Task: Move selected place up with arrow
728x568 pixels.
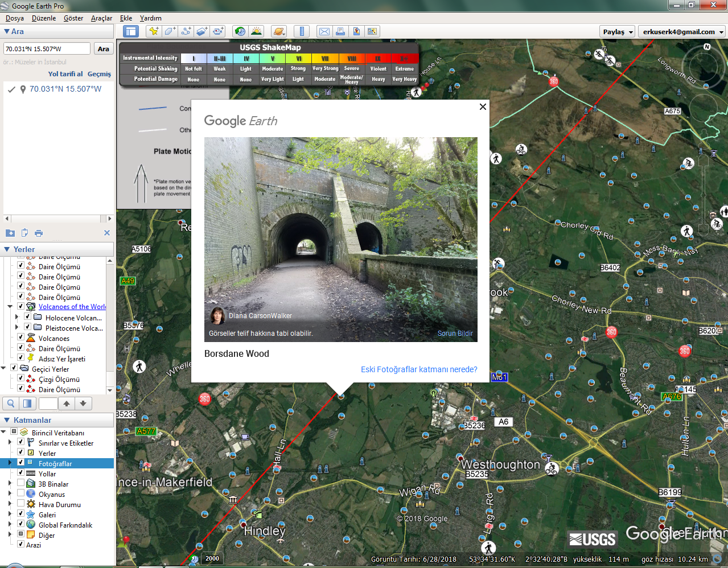Action: [x=67, y=404]
